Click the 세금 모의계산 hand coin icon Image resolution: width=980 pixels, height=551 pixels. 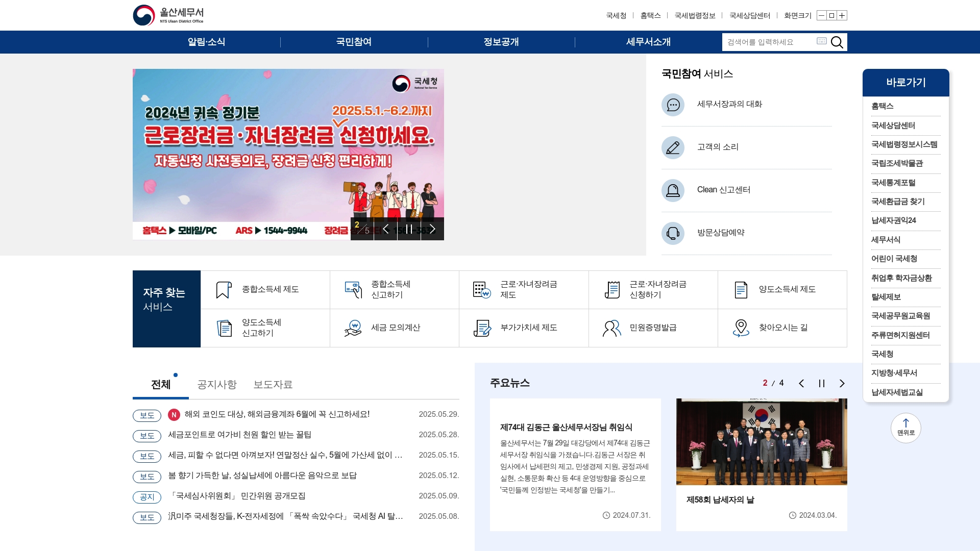pyautogui.click(x=353, y=328)
